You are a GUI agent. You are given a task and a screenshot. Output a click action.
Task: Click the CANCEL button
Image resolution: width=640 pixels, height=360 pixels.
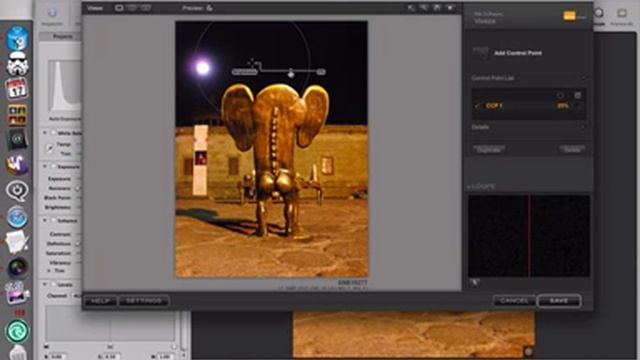(514, 301)
